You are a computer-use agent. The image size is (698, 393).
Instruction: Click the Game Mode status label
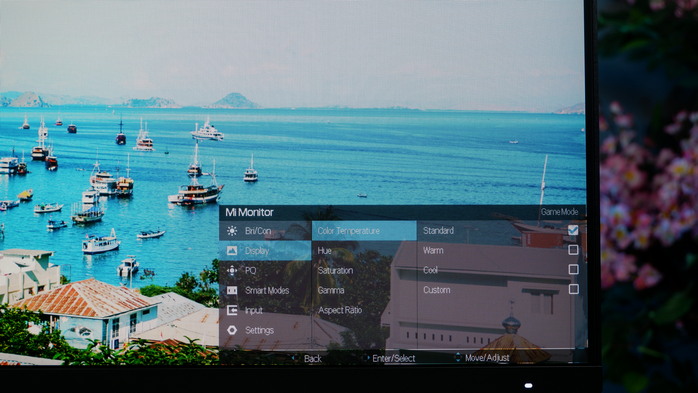pos(560,212)
